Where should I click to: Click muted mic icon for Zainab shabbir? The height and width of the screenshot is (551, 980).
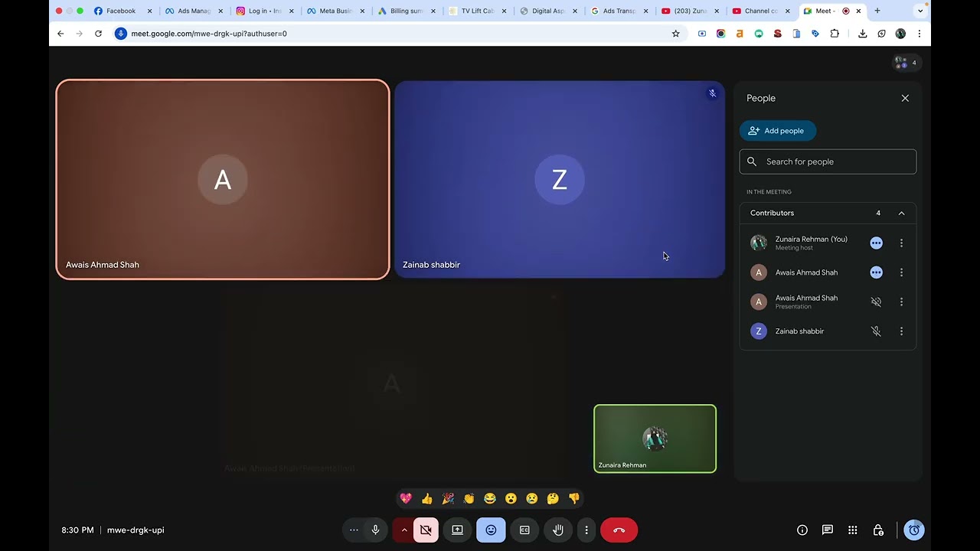876,331
